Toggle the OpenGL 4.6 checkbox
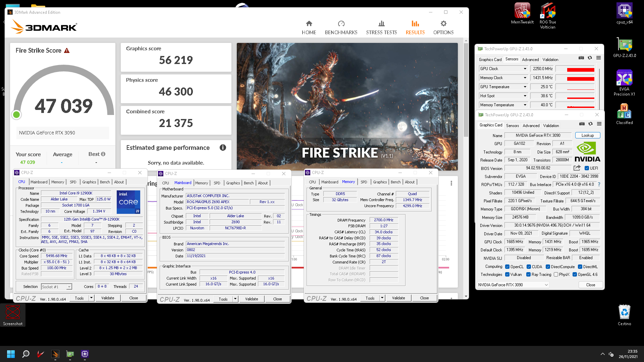Screen dimensions: 644x362 click(x=575, y=275)
